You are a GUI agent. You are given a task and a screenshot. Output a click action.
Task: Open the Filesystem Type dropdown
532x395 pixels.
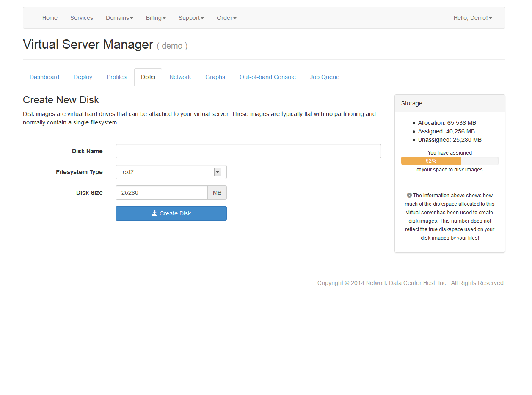pyautogui.click(x=171, y=172)
